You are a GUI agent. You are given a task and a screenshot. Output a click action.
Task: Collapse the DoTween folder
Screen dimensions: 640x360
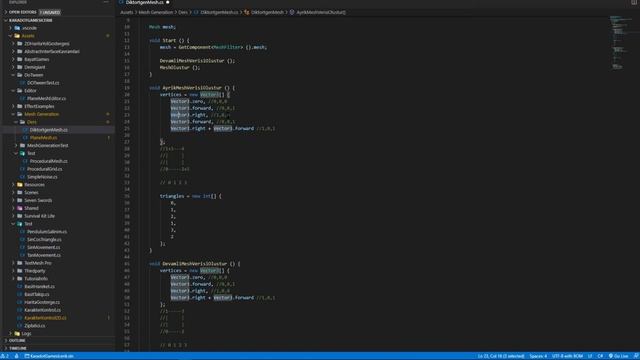point(33,75)
